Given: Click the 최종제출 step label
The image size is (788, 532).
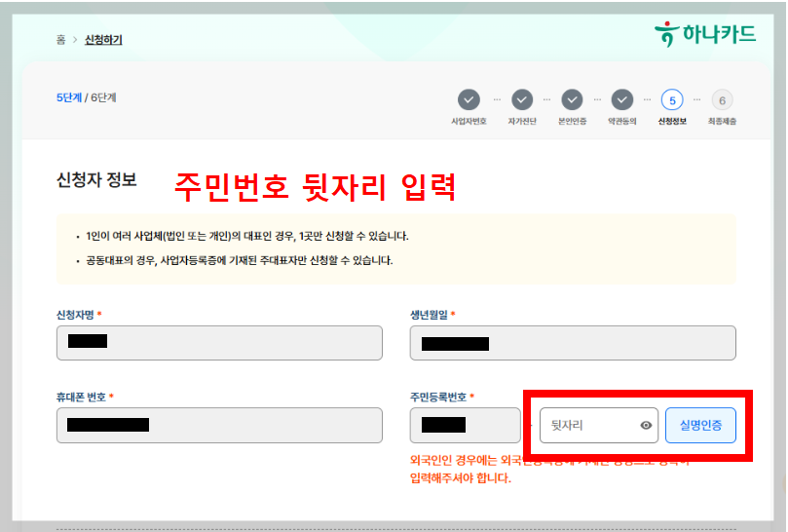Looking at the screenshot, I should (722, 121).
